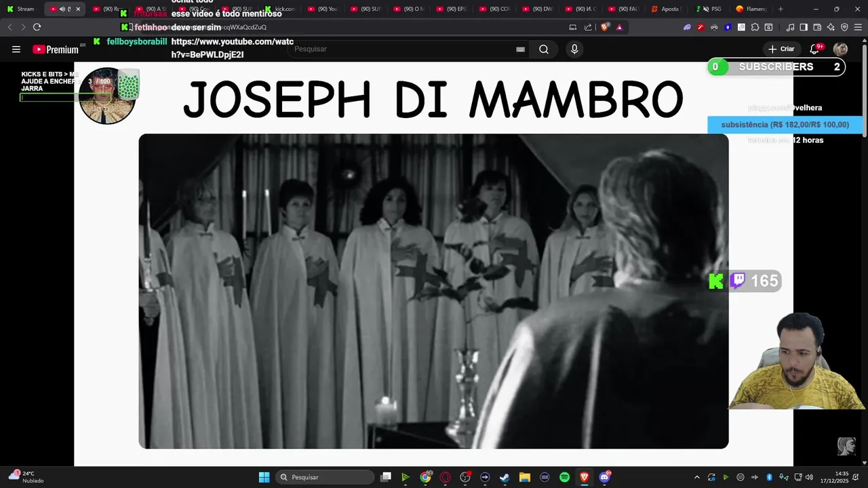Image resolution: width=868 pixels, height=488 pixels.
Task: Click the 165 viewer count badge
Action: 745,281
